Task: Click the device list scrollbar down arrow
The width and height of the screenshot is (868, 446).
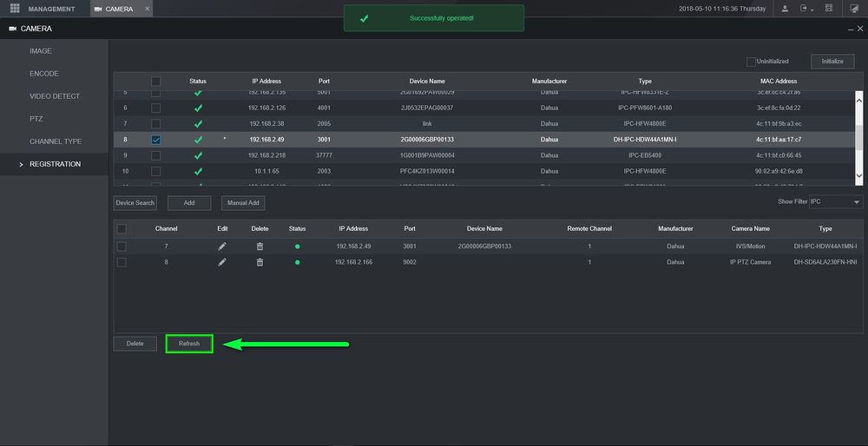Action: point(859,175)
